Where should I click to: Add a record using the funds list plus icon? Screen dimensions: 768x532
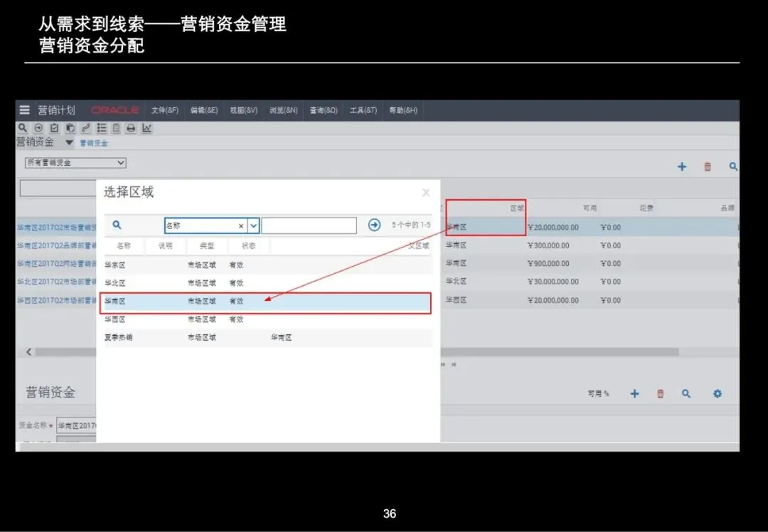pos(682,166)
